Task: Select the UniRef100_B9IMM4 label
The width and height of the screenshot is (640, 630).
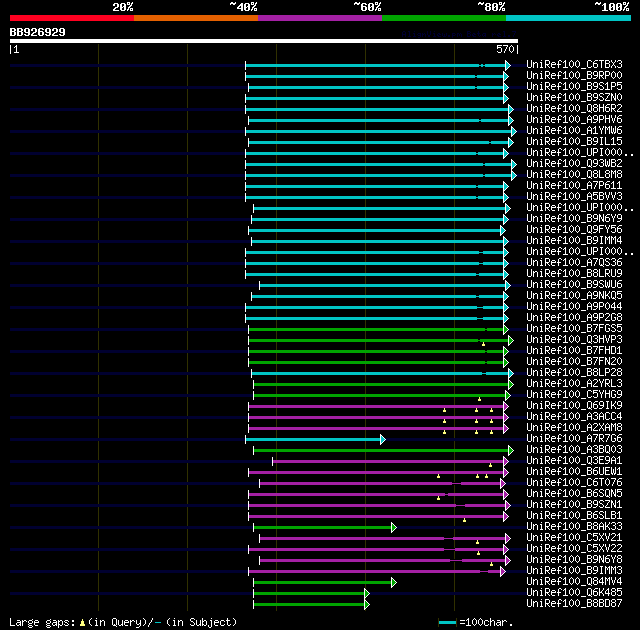Action: (x=574, y=241)
